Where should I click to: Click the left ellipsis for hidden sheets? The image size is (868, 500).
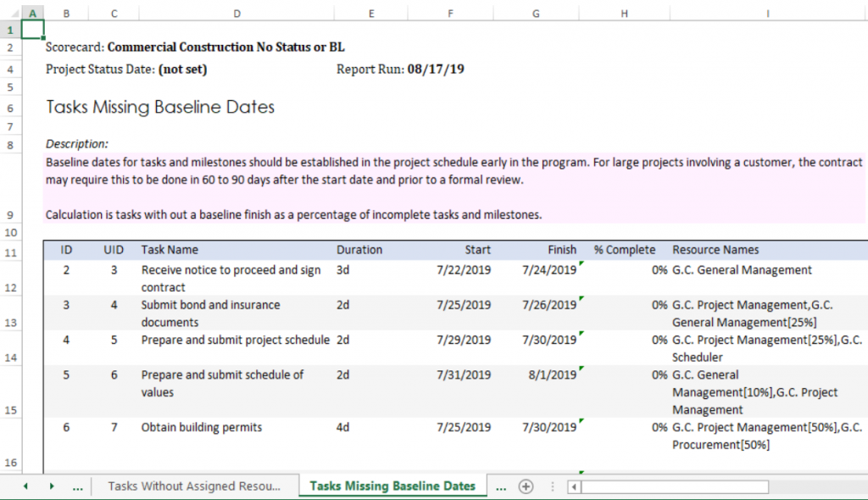(x=78, y=486)
